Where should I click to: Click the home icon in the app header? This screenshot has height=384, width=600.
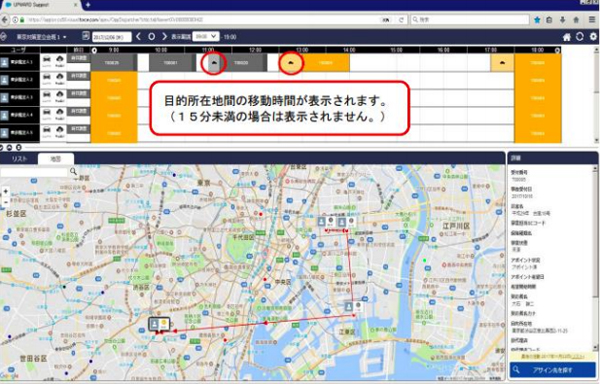tap(567, 37)
